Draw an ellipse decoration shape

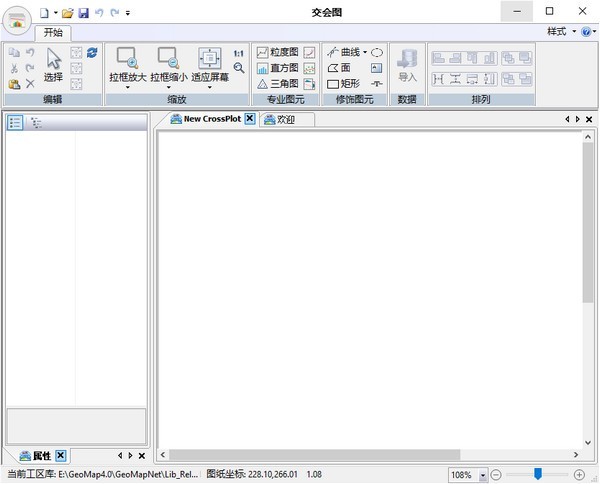[377, 52]
